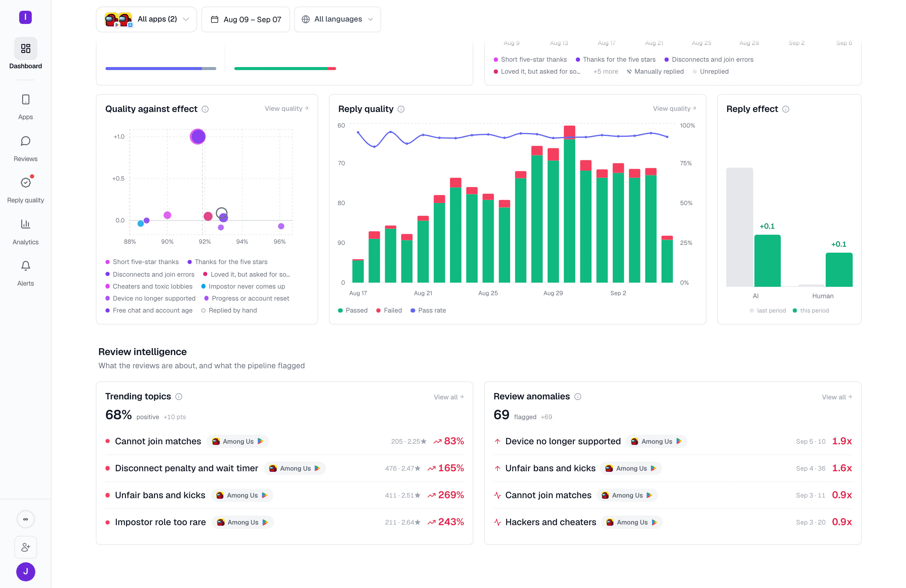
Task: Click the hollow circle scatter point
Action: click(221, 213)
